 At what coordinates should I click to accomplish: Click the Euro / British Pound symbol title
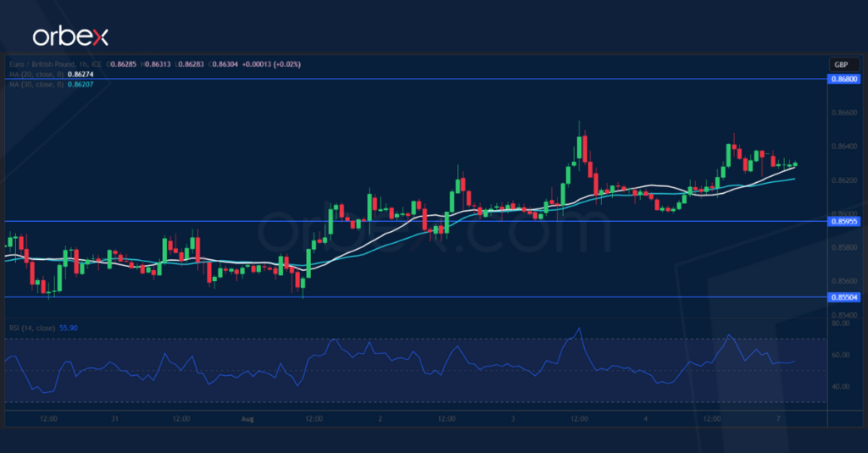point(44,64)
